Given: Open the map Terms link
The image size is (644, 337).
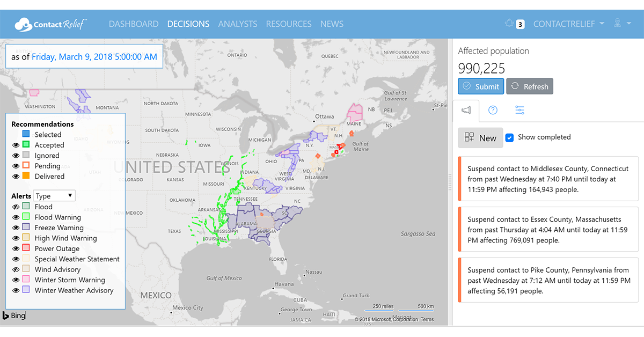Looking at the screenshot, I should pyautogui.click(x=427, y=320).
